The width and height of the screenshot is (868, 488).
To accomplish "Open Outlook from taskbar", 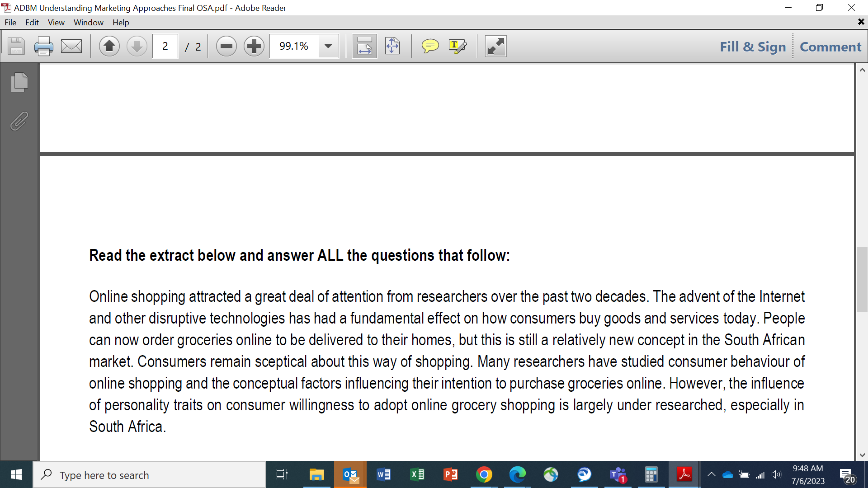I will point(350,474).
